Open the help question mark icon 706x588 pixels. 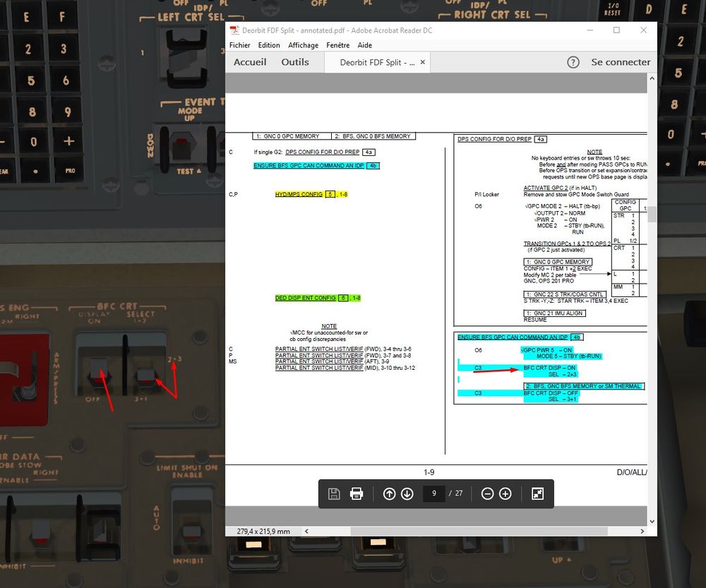(x=573, y=62)
